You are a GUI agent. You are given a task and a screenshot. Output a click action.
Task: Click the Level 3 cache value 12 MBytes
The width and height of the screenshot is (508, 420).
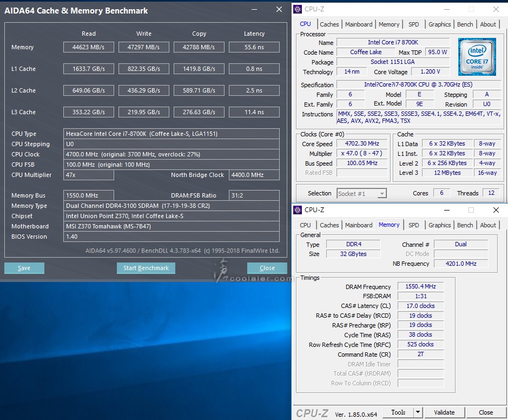tap(447, 173)
